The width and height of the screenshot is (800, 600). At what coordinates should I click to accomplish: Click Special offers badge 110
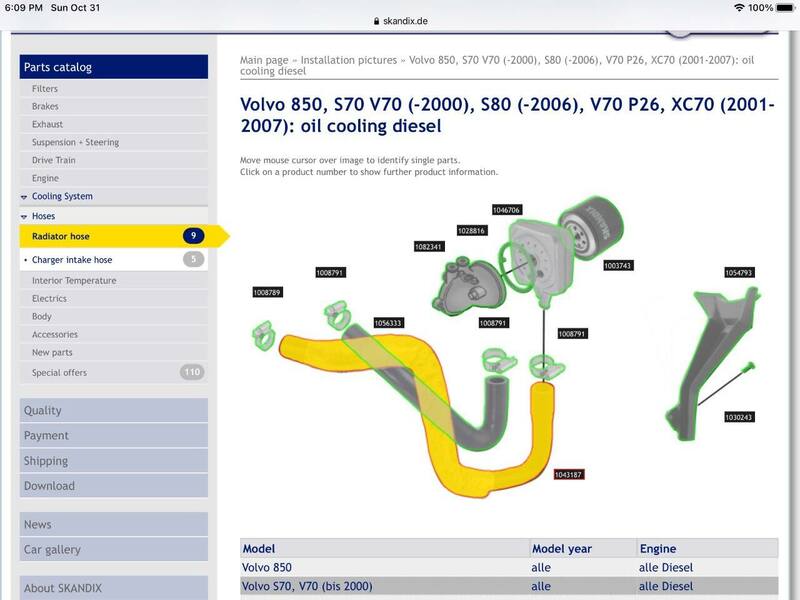point(192,372)
